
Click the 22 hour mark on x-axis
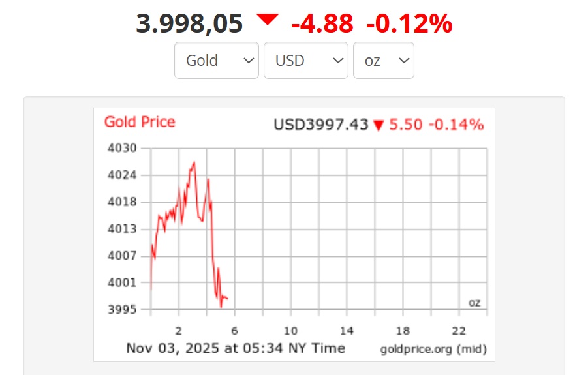[459, 329]
